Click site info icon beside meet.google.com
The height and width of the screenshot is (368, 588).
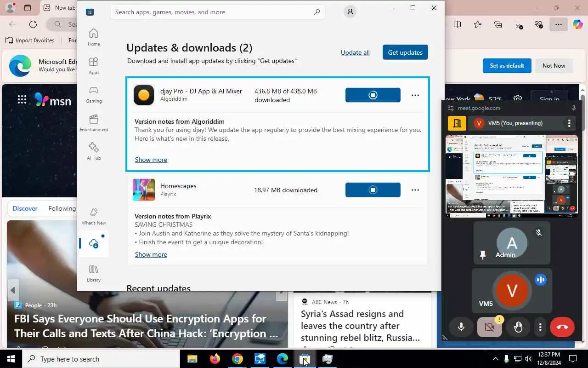451,108
